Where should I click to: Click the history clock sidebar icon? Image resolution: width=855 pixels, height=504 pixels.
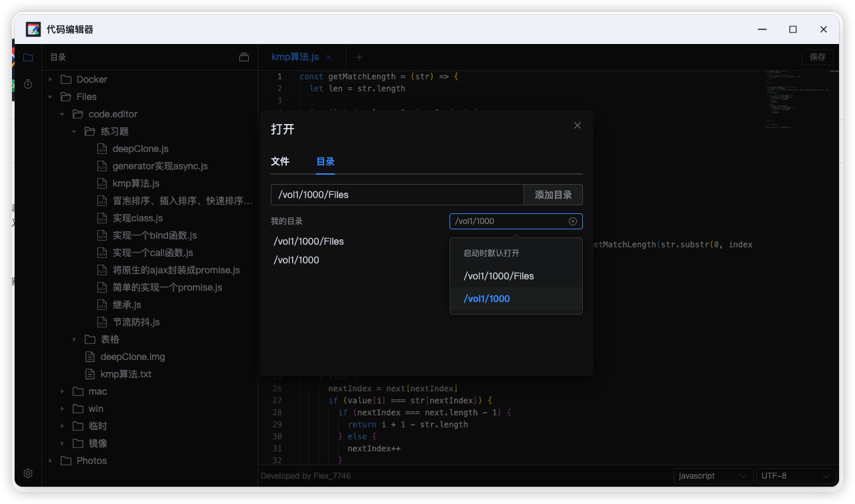pos(28,84)
